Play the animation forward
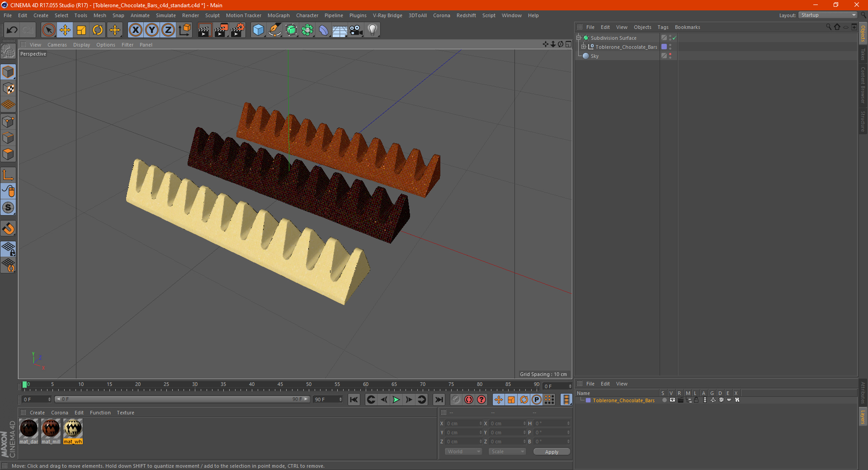868x470 pixels. point(396,399)
